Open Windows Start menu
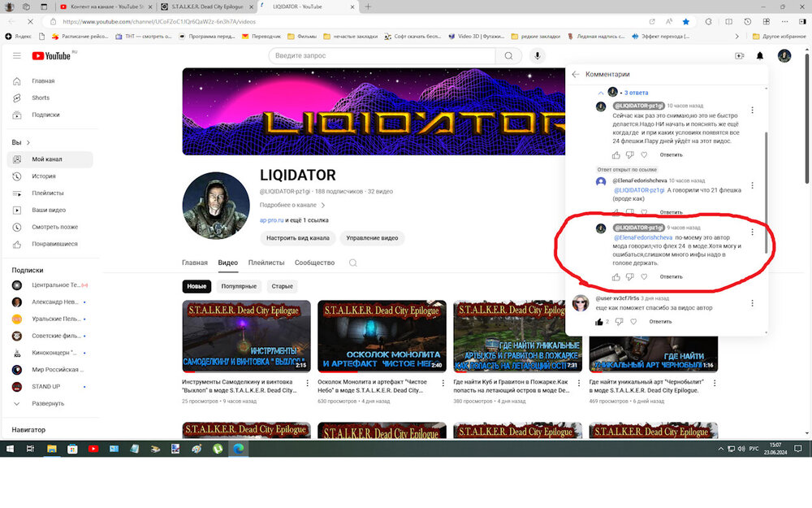The width and height of the screenshot is (812, 508). click(10, 449)
